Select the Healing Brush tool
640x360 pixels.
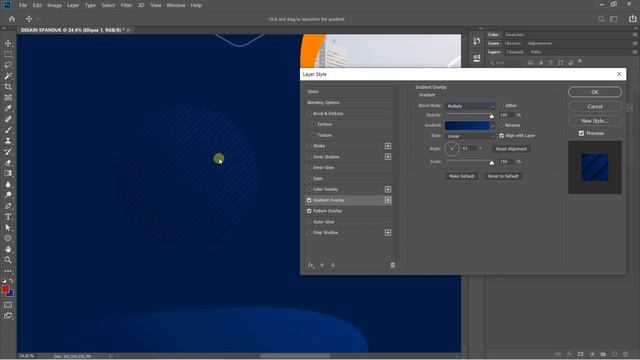[x=8, y=119]
